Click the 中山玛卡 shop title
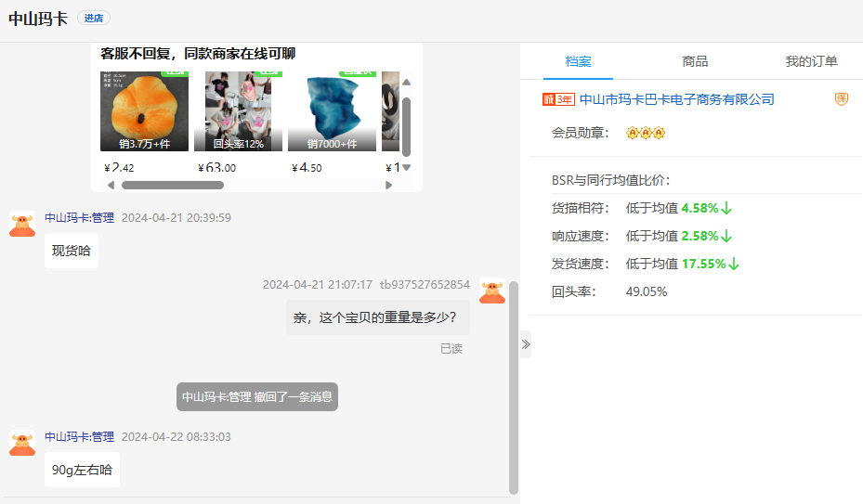 pyautogui.click(x=38, y=19)
